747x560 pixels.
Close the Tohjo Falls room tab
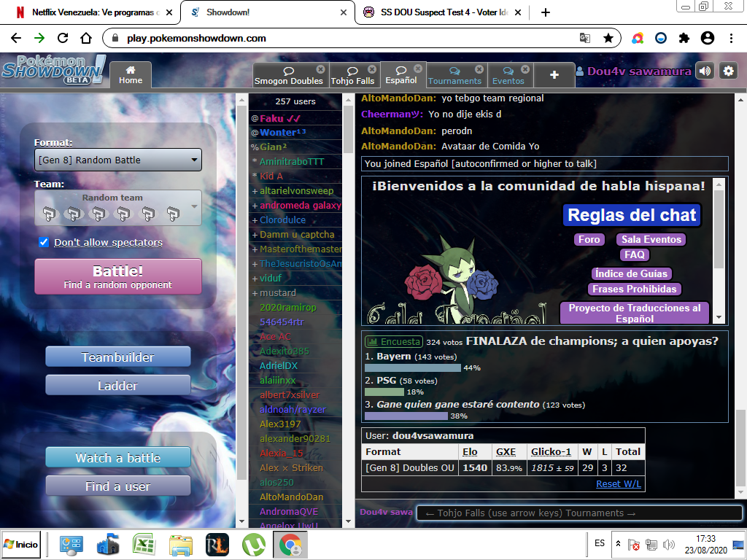point(372,69)
